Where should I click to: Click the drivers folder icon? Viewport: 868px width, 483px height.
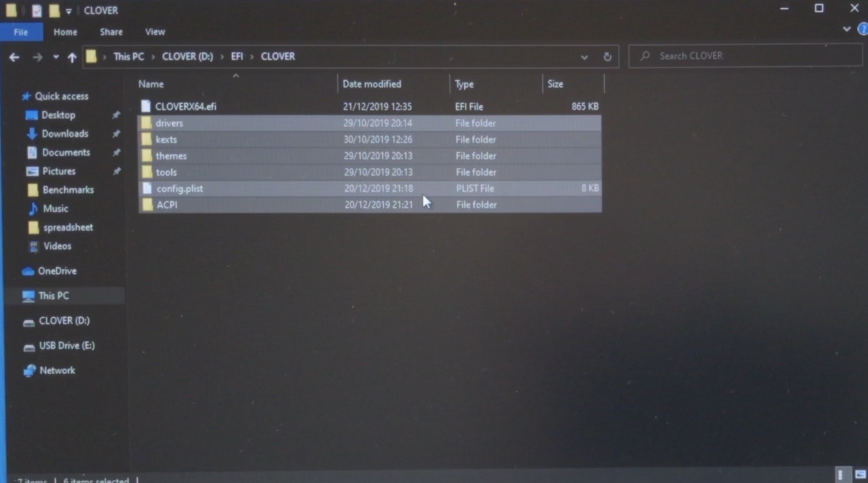146,123
